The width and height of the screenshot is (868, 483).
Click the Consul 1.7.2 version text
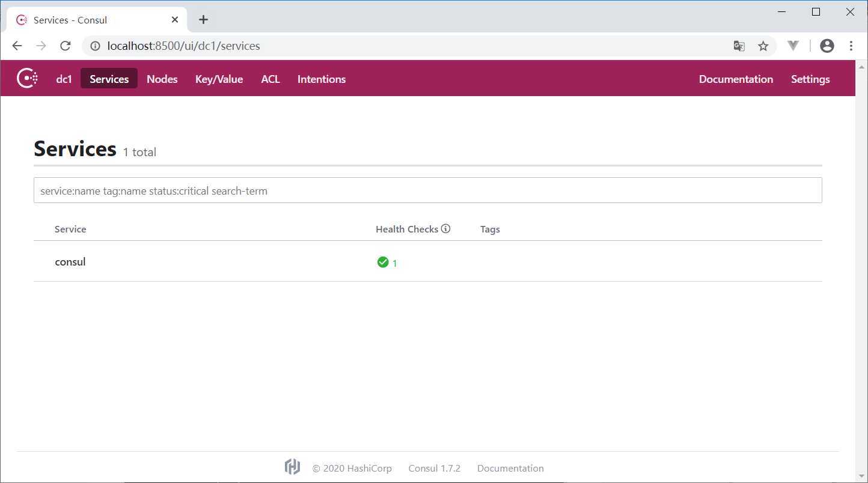[x=434, y=468]
